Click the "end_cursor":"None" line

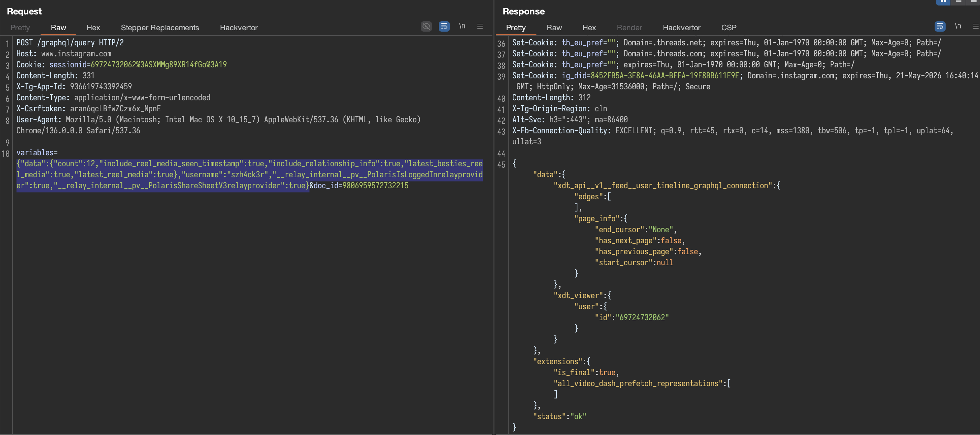click(x=635, y=230)
